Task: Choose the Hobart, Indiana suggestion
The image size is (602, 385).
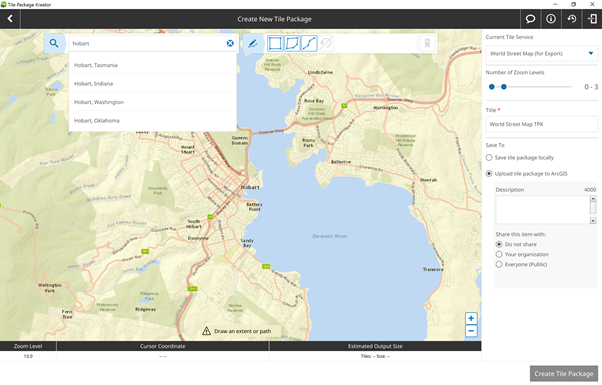Action: (152, 84)
